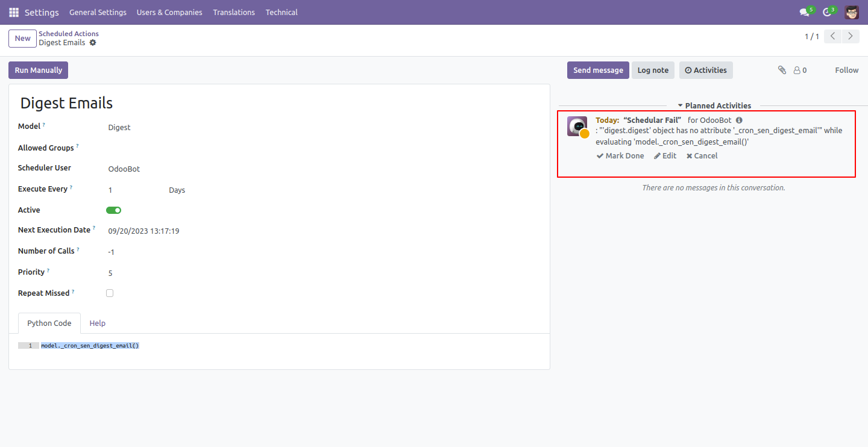The image size is (868, 447).
Task: Click the info icon beside OdooBot activity
Action: pyautogui.click(x=739, y=120)
